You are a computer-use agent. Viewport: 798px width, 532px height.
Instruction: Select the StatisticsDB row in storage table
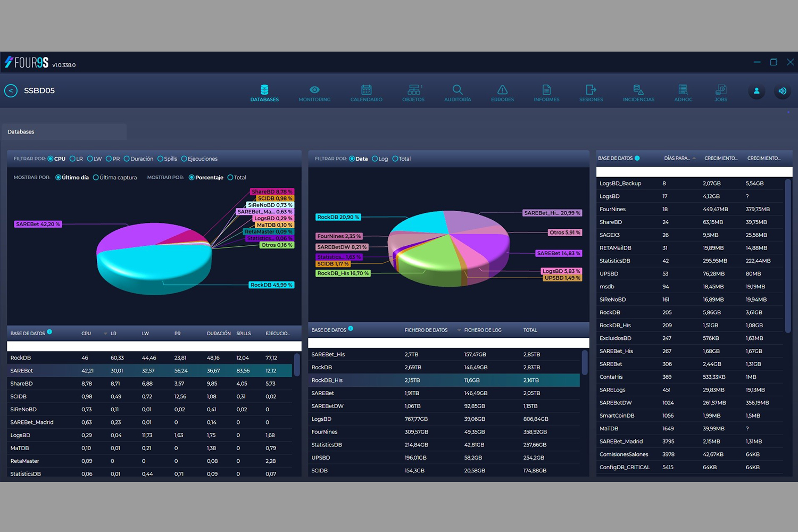pos(444,445)
